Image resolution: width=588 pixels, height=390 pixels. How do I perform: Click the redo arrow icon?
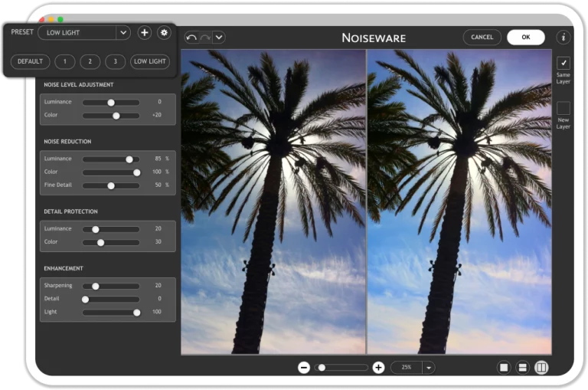(x=204, y=38)
